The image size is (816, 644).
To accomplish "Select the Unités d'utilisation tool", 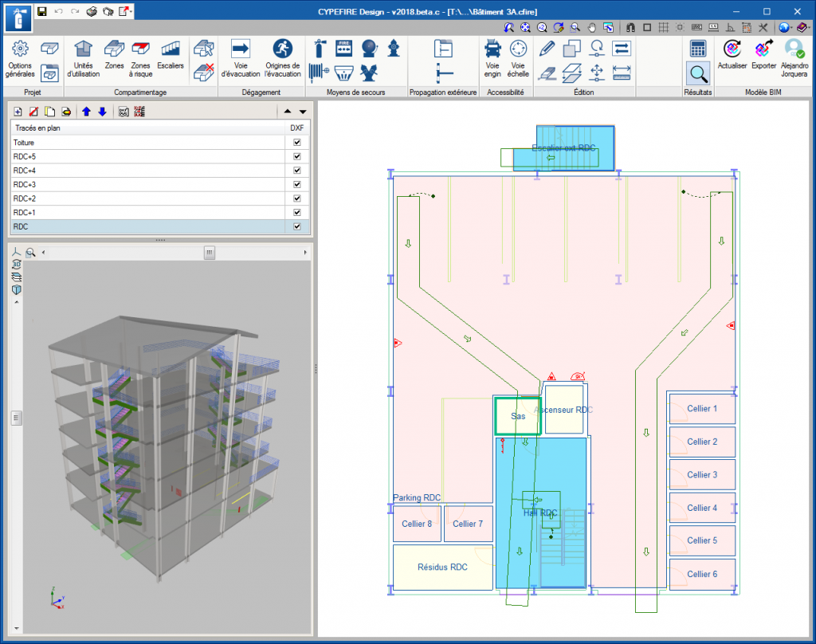I will (x=83, y=56).
